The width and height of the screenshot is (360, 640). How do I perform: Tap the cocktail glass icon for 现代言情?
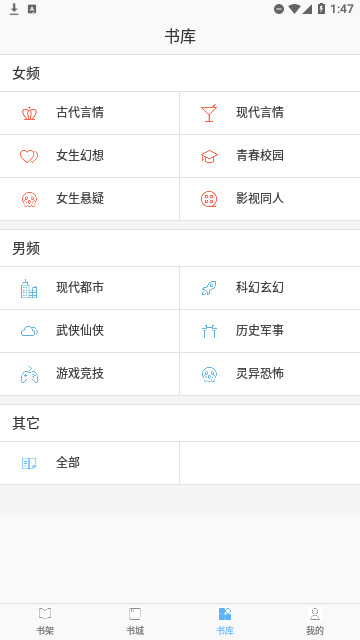[x=209, y=113]
